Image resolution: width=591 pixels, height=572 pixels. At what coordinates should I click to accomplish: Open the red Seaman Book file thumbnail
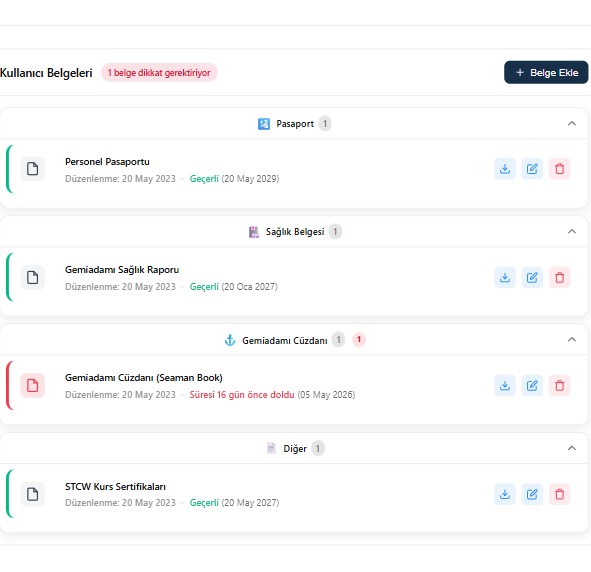[x=32, y=385]
